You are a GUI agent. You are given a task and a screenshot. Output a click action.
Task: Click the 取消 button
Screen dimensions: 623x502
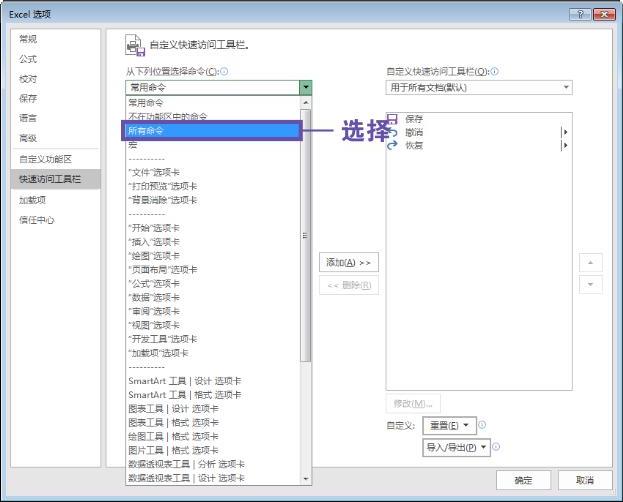[x=585, y=480]
